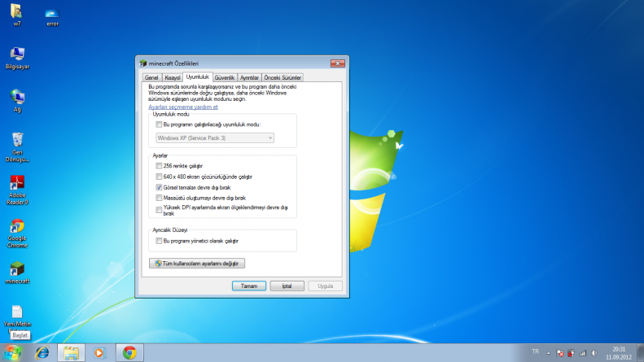Open Windows Media Player from the taskbar
Screen dimensions: 644x362
click(x=99, y=352)
